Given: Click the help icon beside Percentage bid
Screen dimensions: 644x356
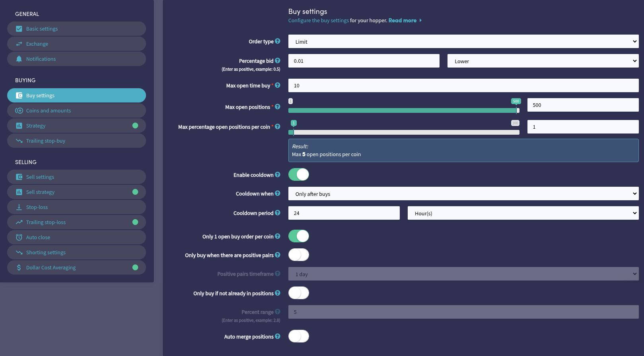Looking at the screenshot, I should 278,61.
